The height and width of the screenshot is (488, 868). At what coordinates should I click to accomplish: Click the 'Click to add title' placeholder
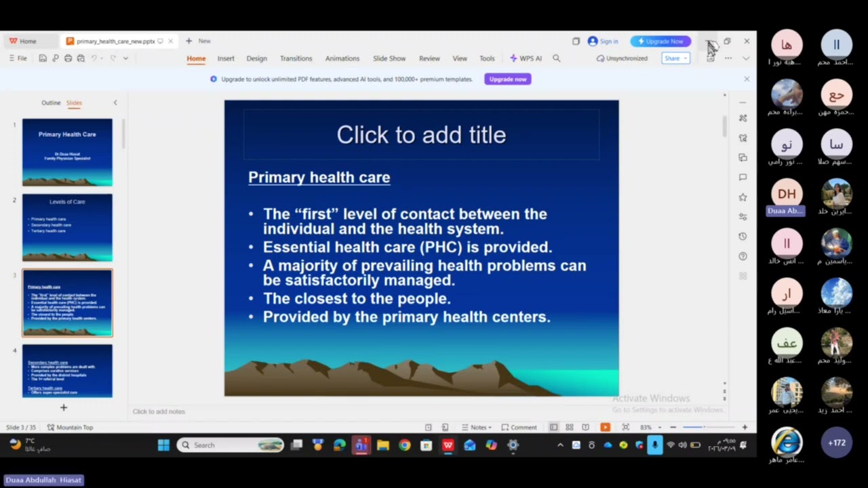[421, 135]
